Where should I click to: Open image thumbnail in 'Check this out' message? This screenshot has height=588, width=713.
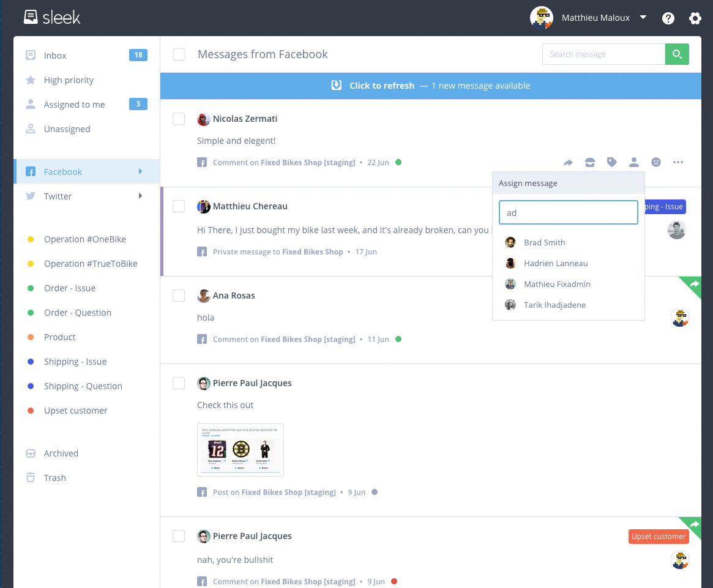click(241, 450)
